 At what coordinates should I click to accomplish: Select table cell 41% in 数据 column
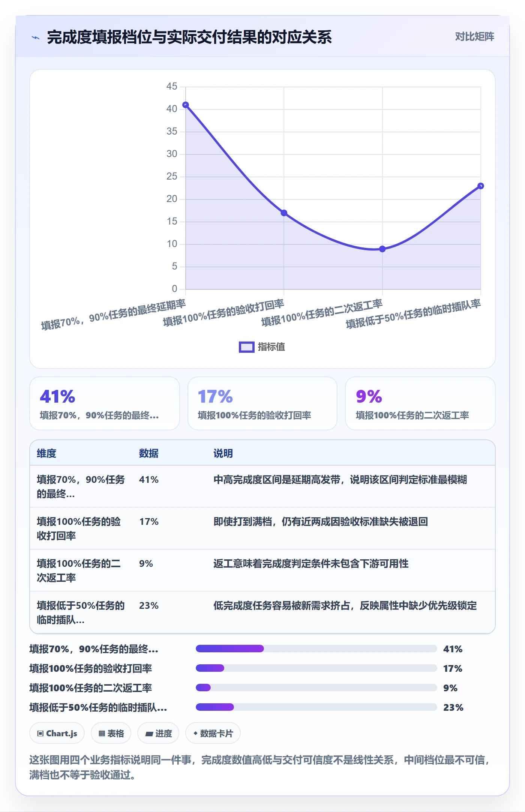pyautogui.click(x=149, y=479)
